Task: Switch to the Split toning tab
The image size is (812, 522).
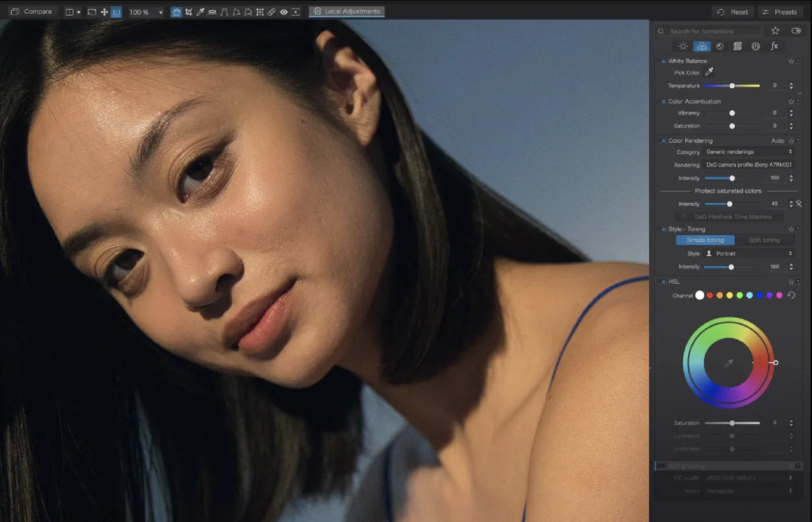Action: (x=764, y=240)
